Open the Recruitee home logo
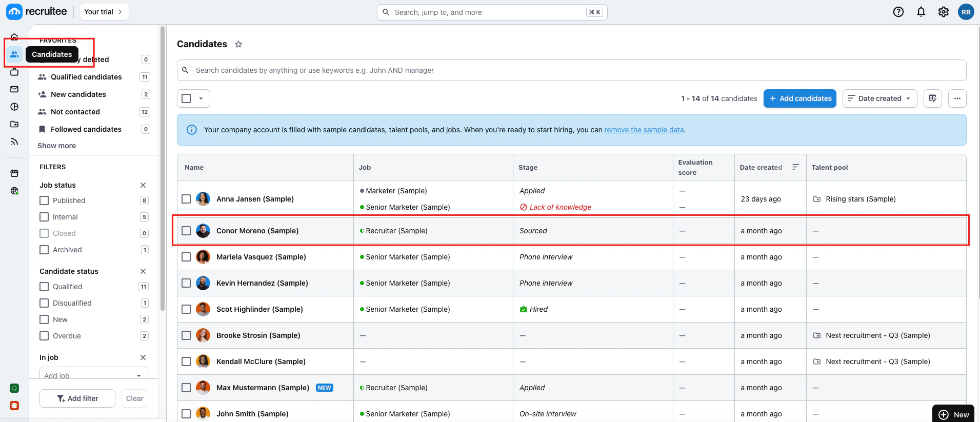Viewport: 980px width, 422px height. [x=36, y=11]
